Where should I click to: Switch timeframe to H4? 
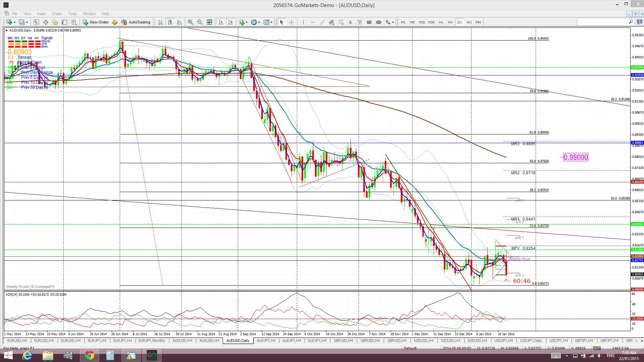[x=450, y=22]
